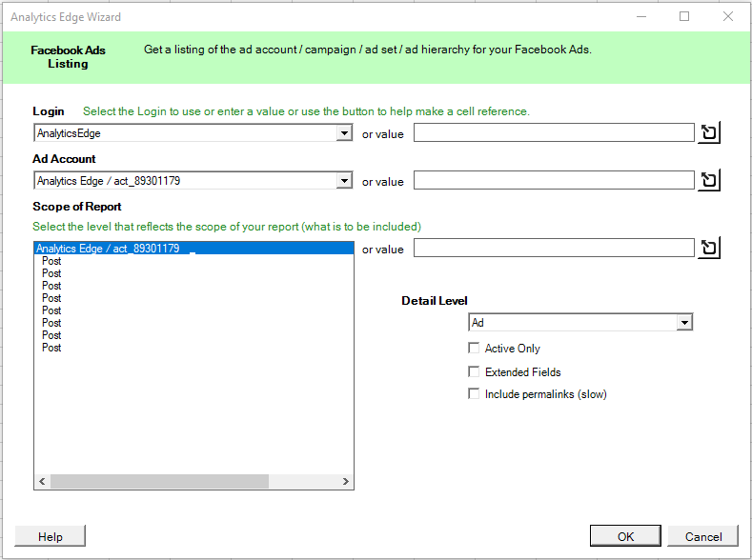Maximize the Analytics Edge Wizard window

click(684, 17)
